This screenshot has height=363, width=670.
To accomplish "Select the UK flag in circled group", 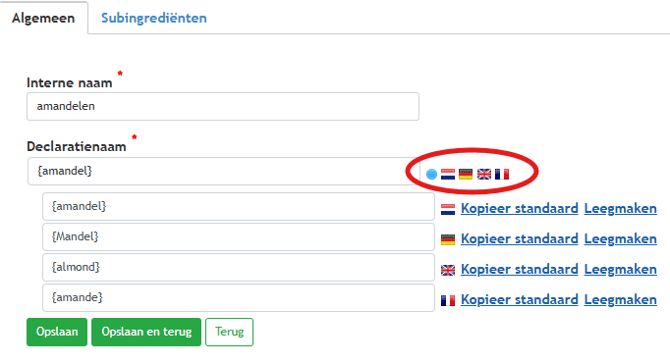I will [x=484, y=174].
